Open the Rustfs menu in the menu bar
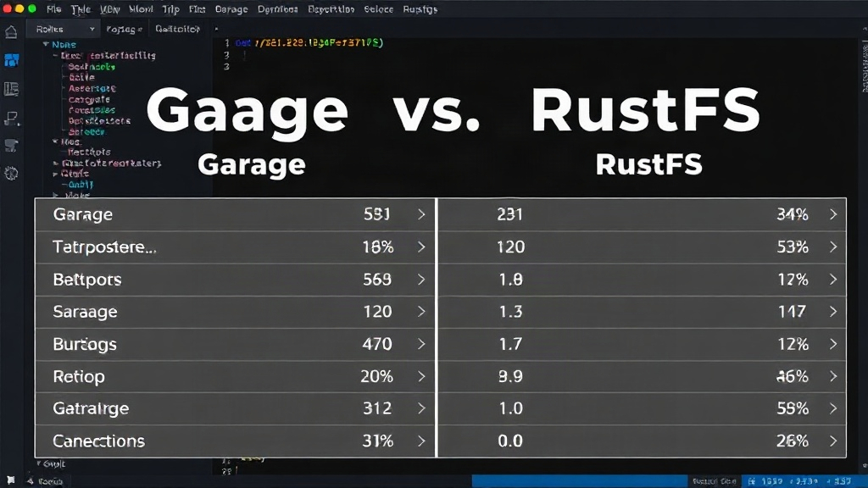Image resolution: width=868 pixels, height=488 pixels. (x=420, y=8)
